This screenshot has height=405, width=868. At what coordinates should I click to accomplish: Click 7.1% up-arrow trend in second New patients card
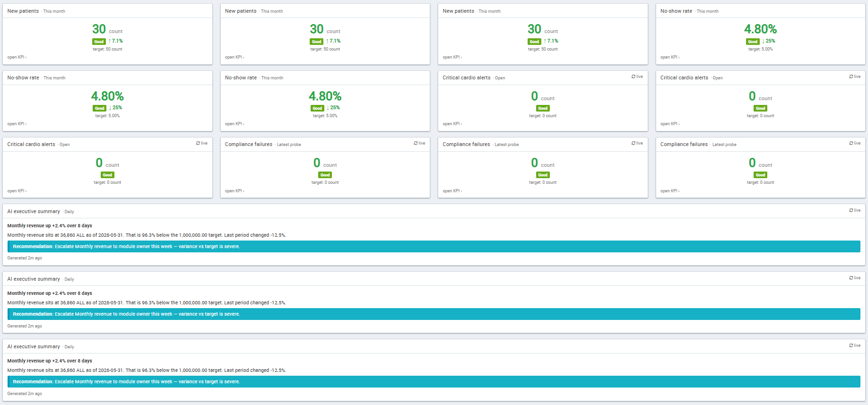[333, 41]
